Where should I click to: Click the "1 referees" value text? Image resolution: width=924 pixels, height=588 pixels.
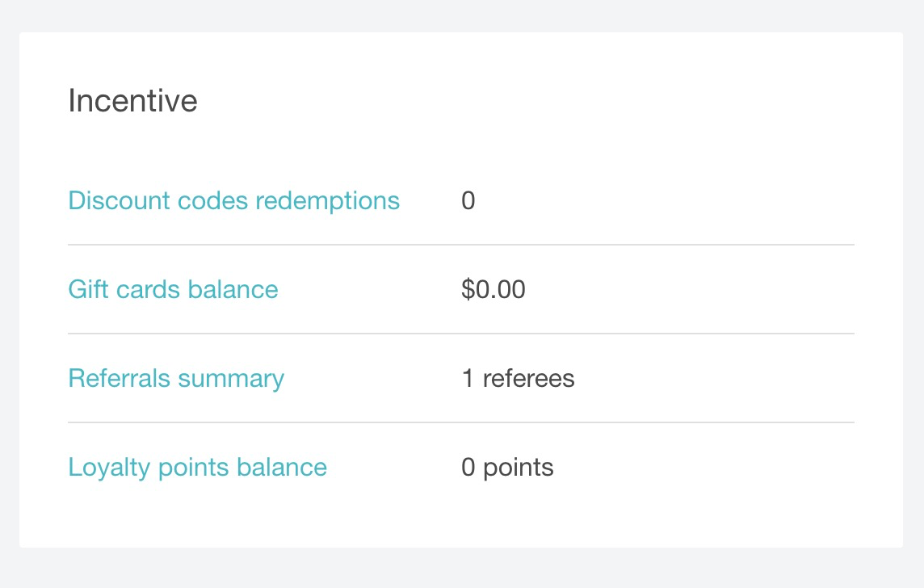(x=518, y=378)
